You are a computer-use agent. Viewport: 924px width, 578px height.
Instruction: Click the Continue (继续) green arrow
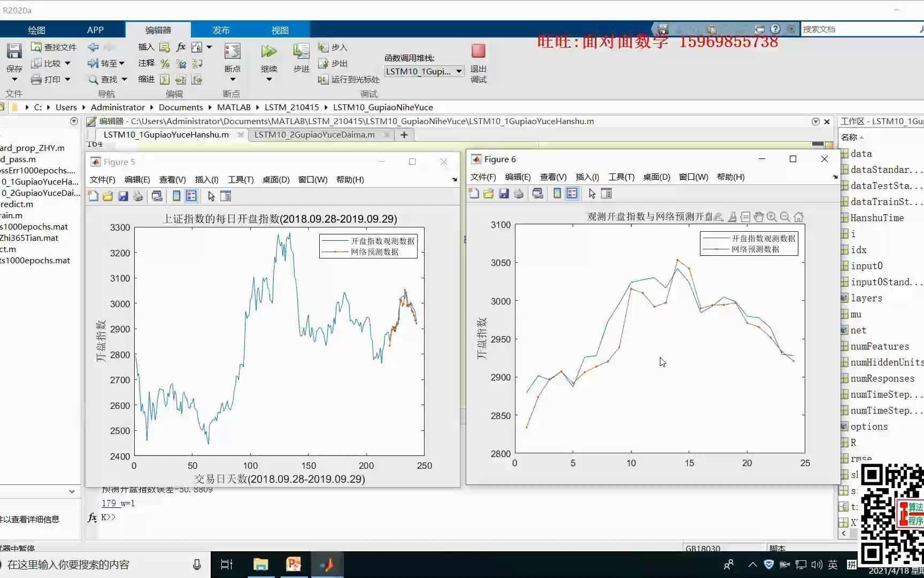pyautogui.click(x=268, y=51)
